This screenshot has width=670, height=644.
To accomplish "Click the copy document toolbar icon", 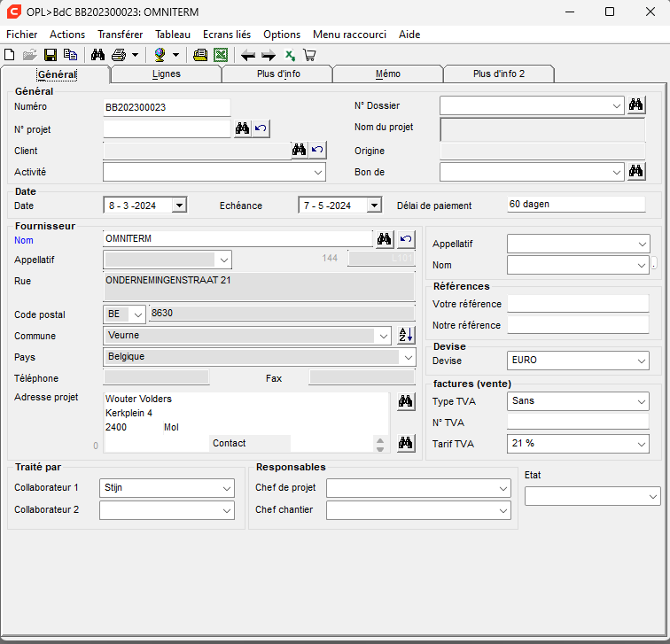I will [71, 55].
